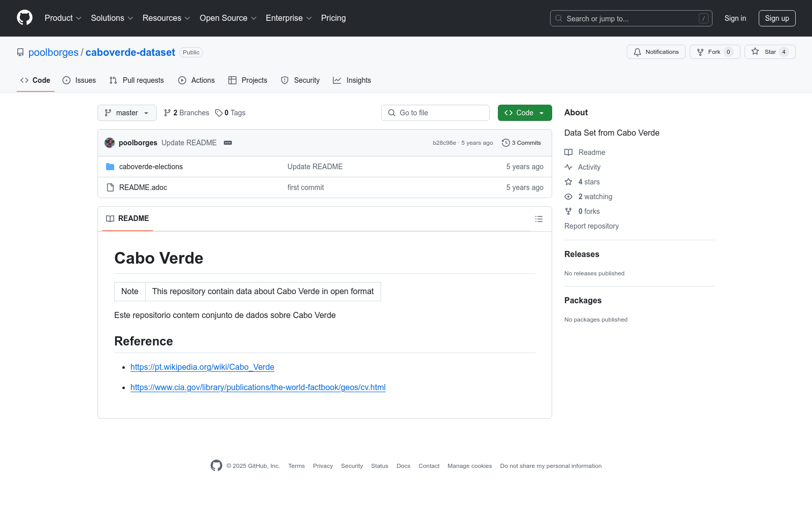Select the README tab in file viewer
Viewport: 812px width, 508px height.
[x=127, y=218]
